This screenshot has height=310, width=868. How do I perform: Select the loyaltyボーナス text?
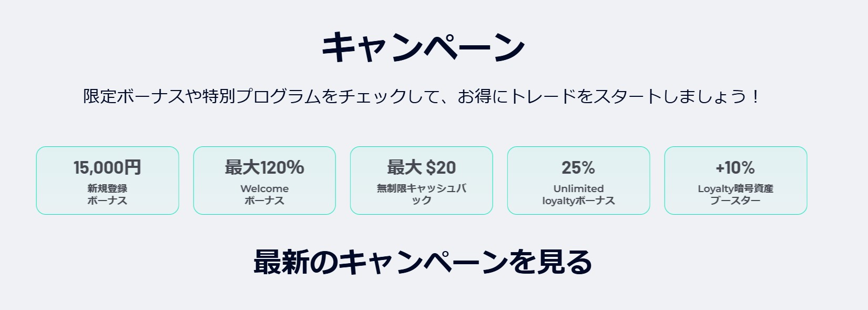coord(578,201)
